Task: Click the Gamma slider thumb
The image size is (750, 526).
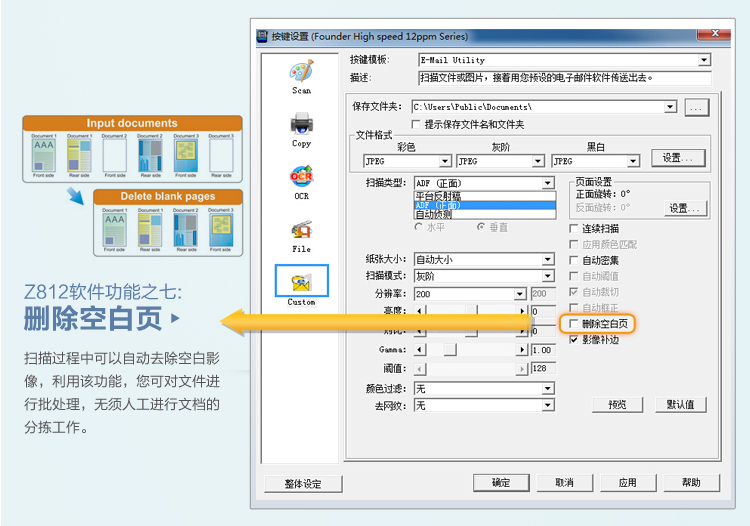Action: pos(450,350)
